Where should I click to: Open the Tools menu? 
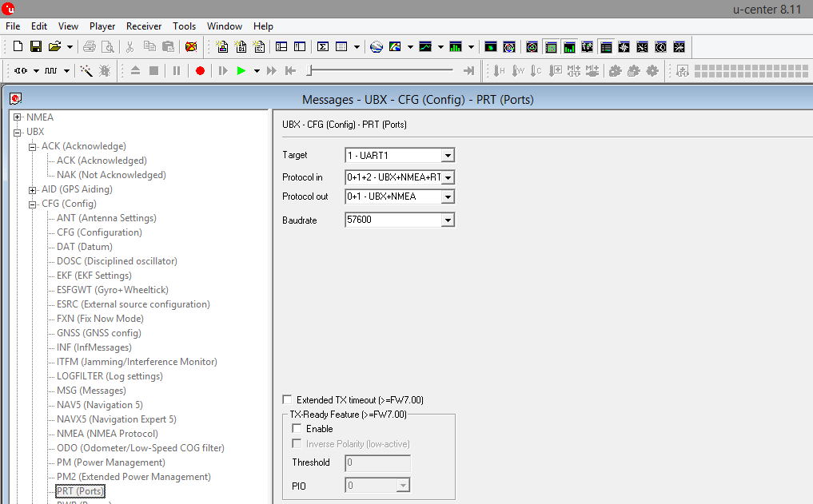click(x=184, y=26)
